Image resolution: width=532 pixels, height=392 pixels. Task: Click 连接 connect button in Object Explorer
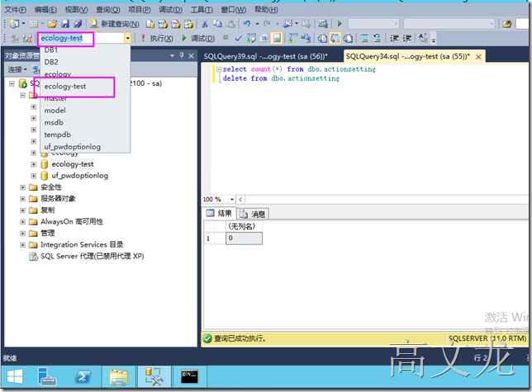[17, 69]
